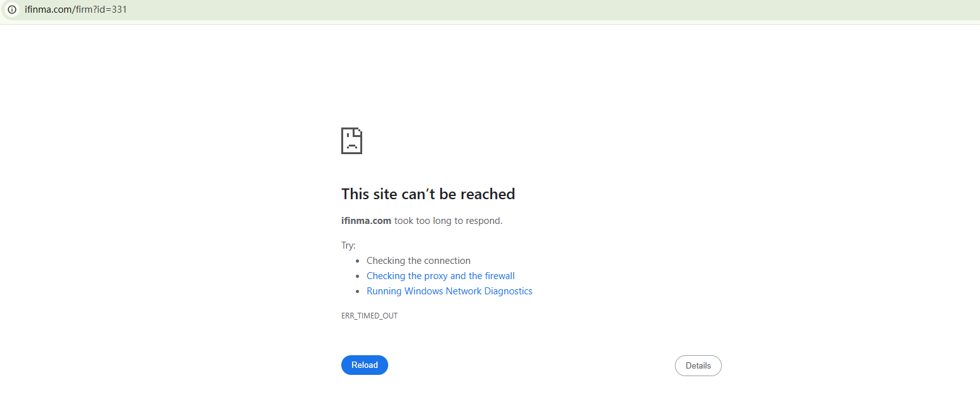Click the 'ifinma.com took too long to respond' message
980x399 pixels.
[x=422, y=221]
